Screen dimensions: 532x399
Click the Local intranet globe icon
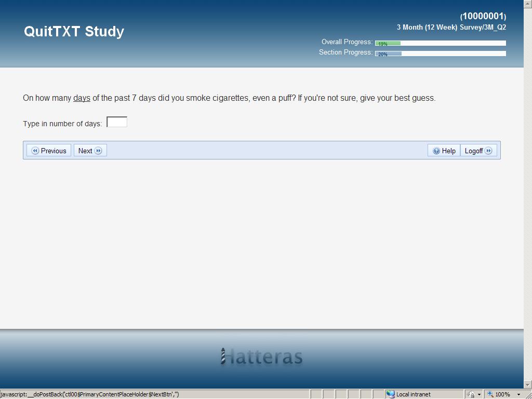click(391, 394)
